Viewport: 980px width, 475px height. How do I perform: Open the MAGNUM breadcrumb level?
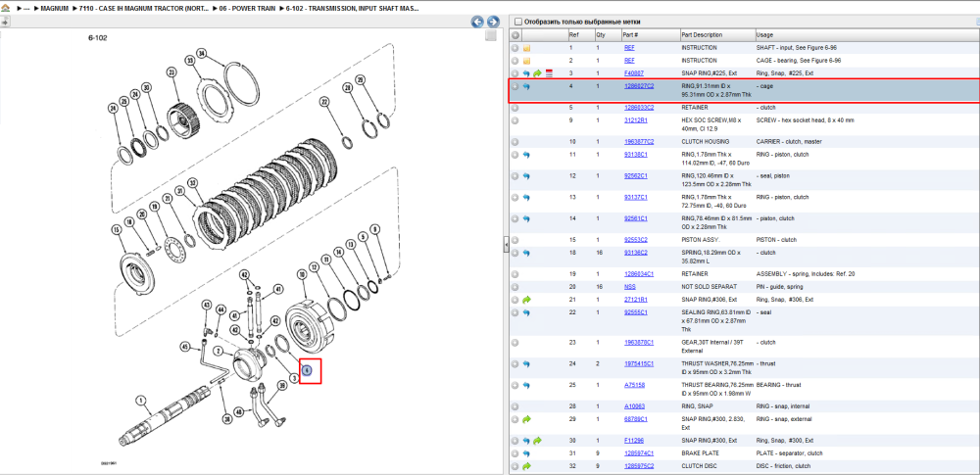pos(54,10)
